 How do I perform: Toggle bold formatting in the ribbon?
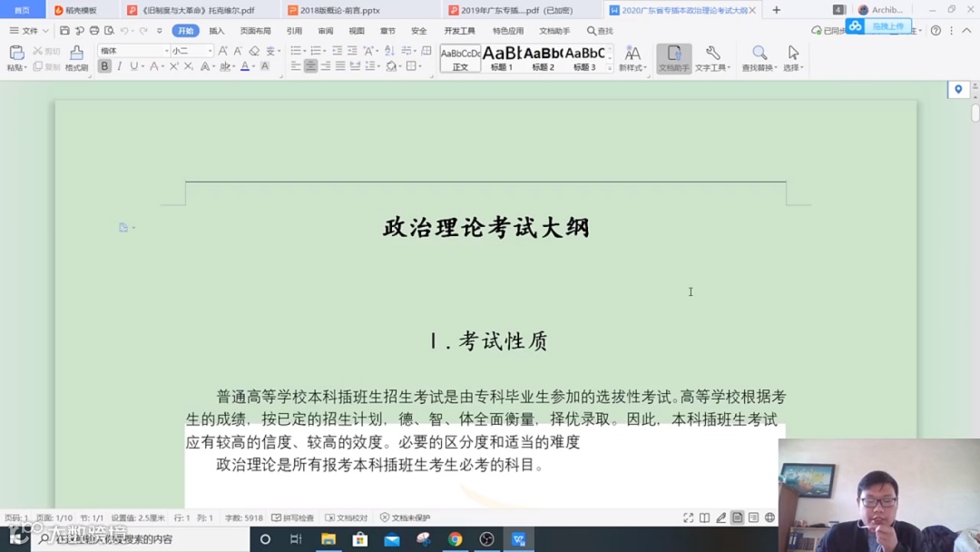[x=103, y=66]
